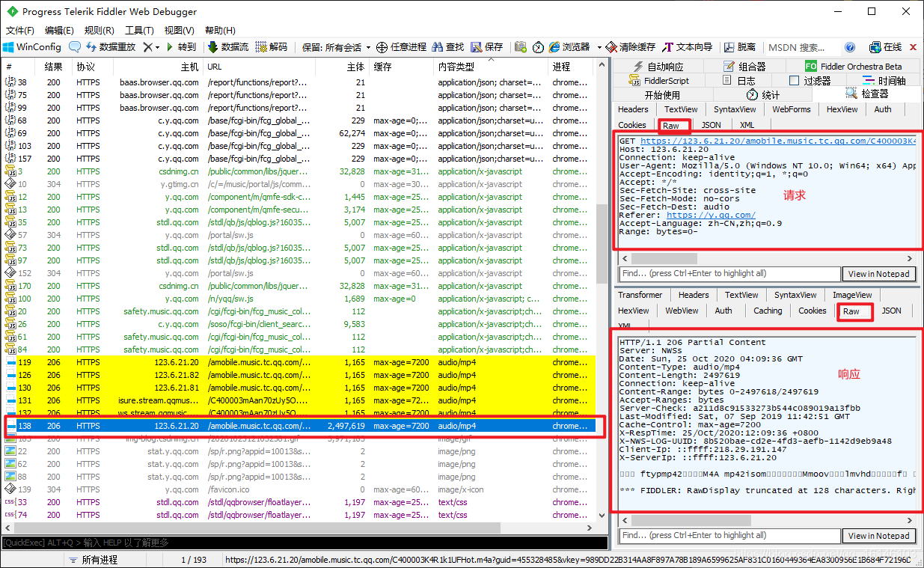The height and width of the screenshot is (568, 924).
Task: Select the request Headers tab
Action: [634, 109]
